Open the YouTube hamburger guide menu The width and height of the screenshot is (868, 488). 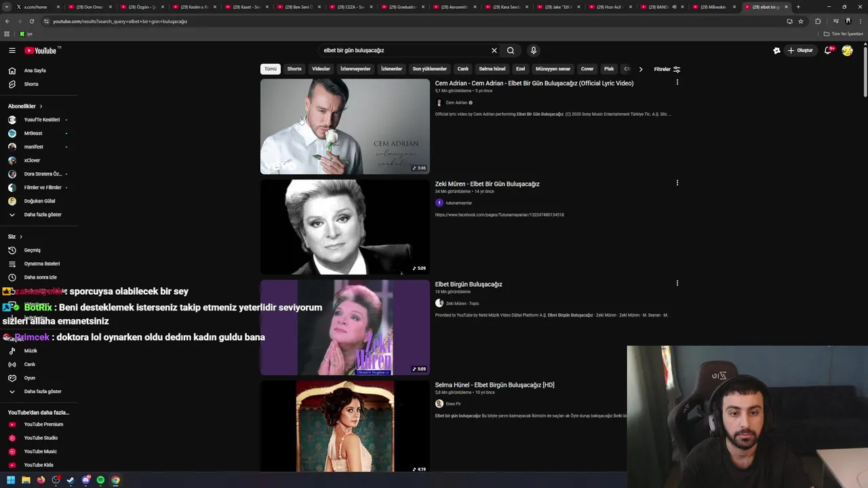[x=12, y=50]
